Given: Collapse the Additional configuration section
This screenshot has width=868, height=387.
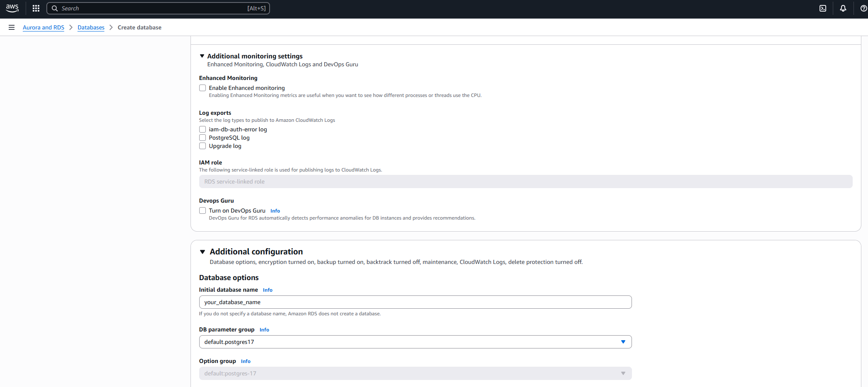Looking at the screenshot, I should (203, 252).
